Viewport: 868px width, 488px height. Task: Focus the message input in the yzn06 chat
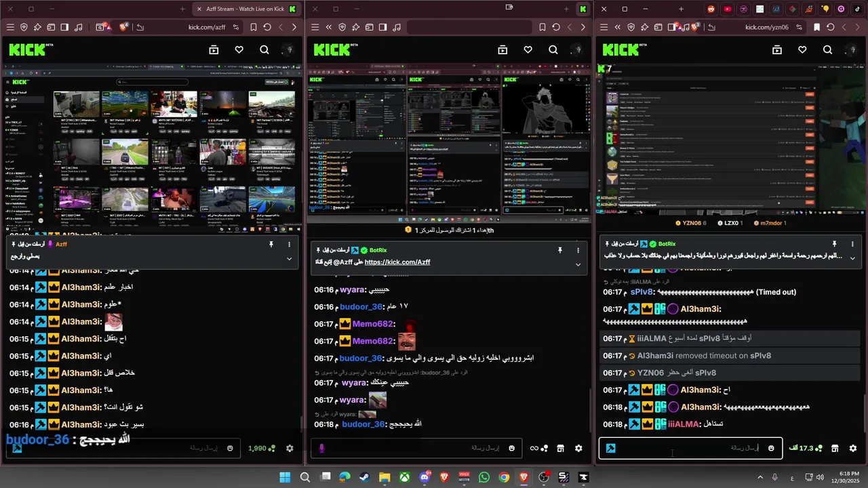pyautogui.click(x=690, y=448)
